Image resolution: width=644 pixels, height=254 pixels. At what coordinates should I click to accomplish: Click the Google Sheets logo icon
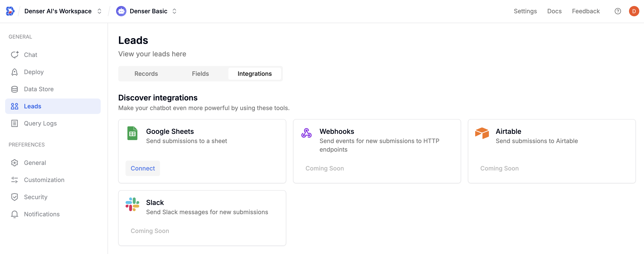click(x=132, y=133)
